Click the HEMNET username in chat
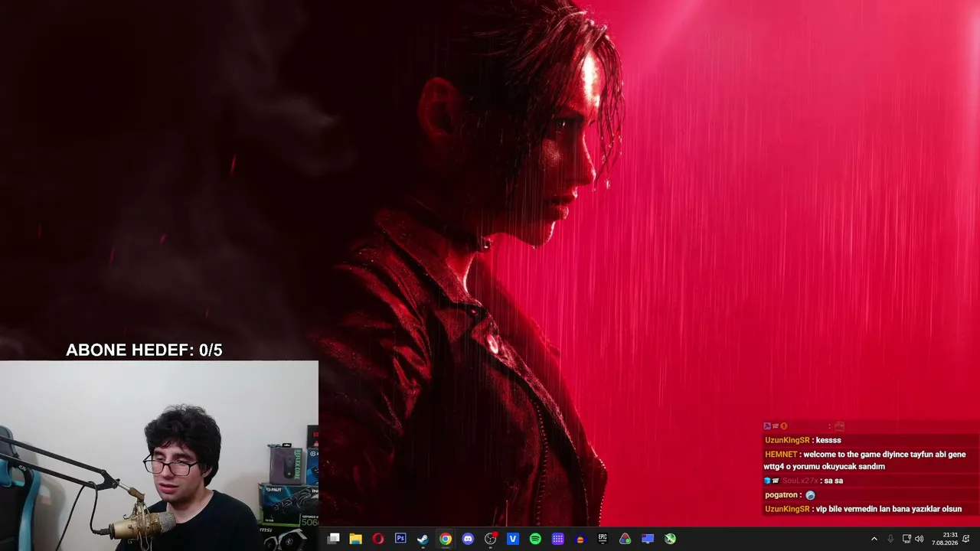Viewport: 980px width, 551px height. 781,455
